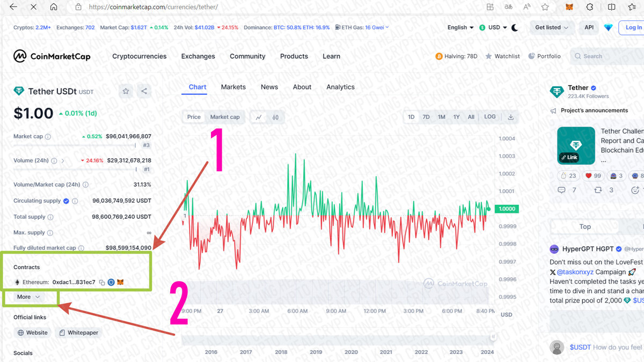Toggle dark mode moon icon
This screenshot has width=644, height=362.
click(515, 27)
